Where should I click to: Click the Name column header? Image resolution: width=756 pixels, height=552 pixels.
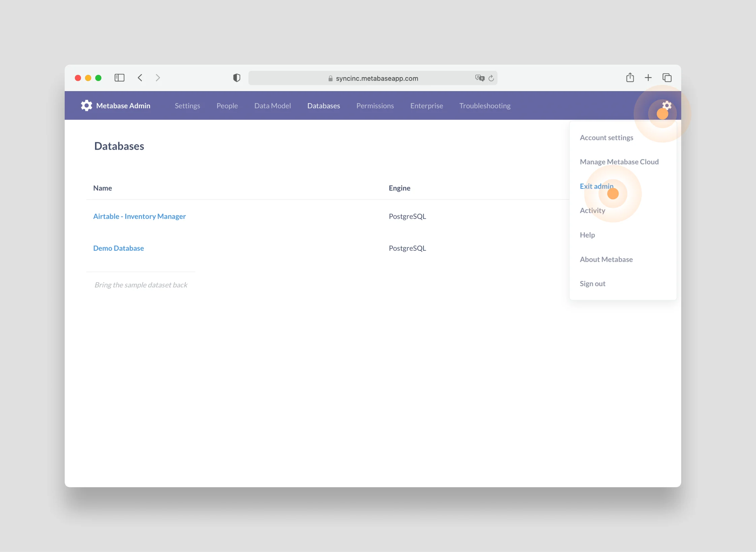pyautogui.click(x=102, y=188)
